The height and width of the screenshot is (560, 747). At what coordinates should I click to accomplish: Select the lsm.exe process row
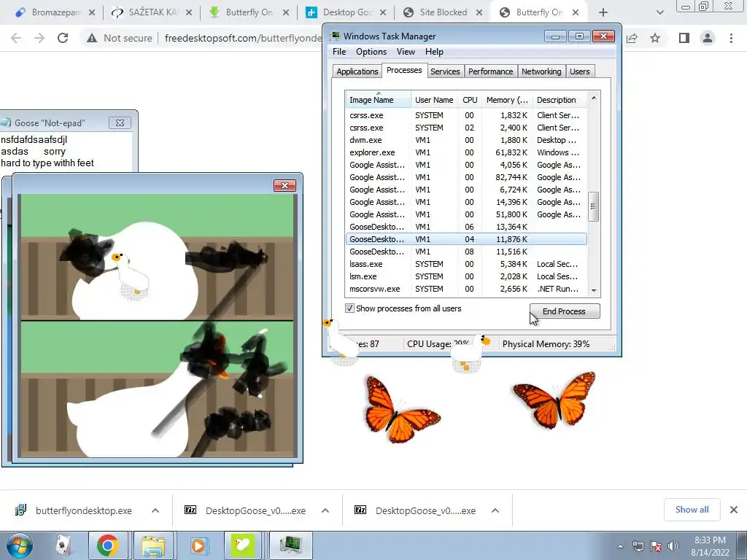coord(466,276)
